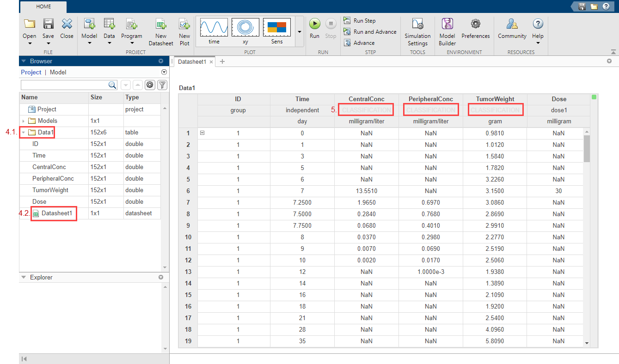Collapse the group 1 rows in table
The width and height of the screenshot is (619, 364).
(202, 133)
